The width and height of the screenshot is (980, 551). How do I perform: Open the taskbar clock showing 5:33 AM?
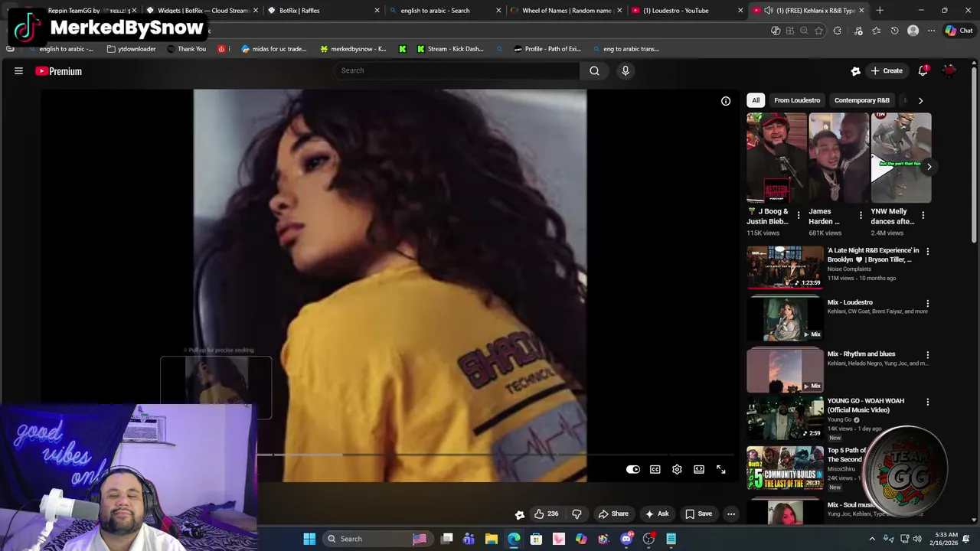[946, 539]
